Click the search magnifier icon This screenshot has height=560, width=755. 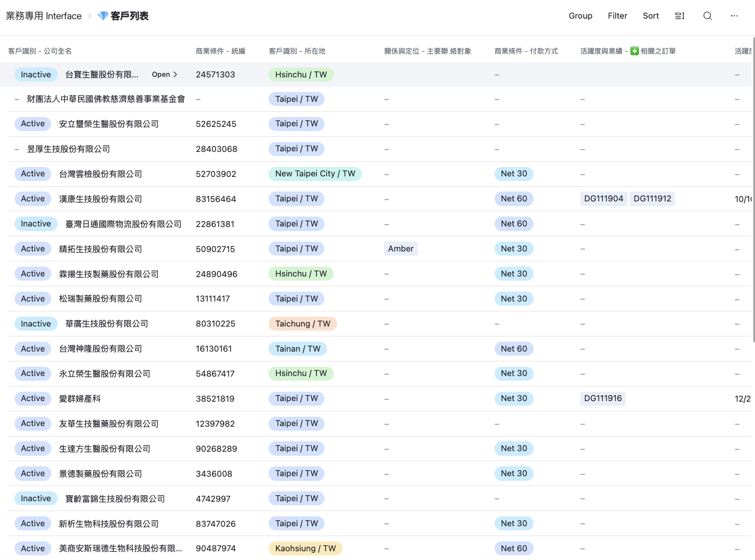tap(707, 16)
